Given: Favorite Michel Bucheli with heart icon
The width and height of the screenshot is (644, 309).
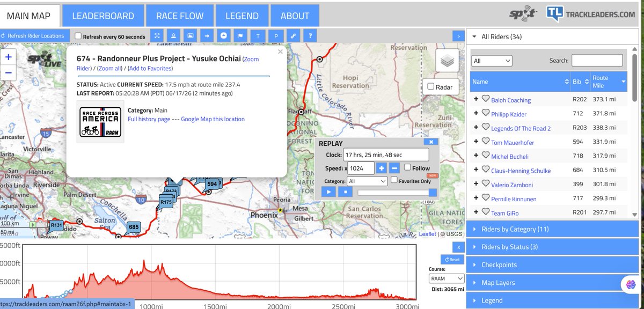Looking at the screenshot, I should pyautogui.click(x=485, y=156).
